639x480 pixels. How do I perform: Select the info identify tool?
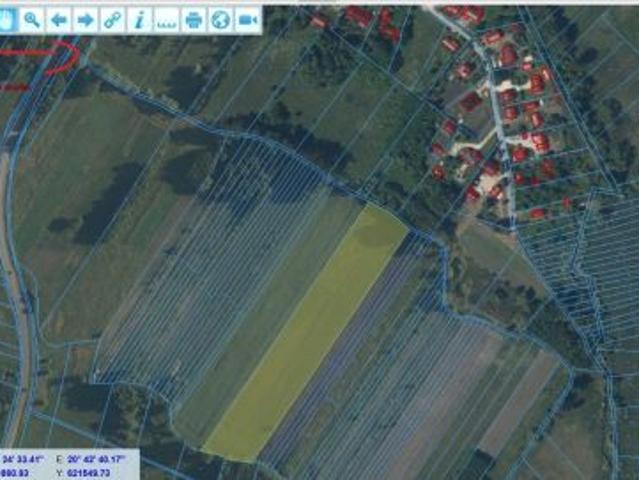coord(139,20)
